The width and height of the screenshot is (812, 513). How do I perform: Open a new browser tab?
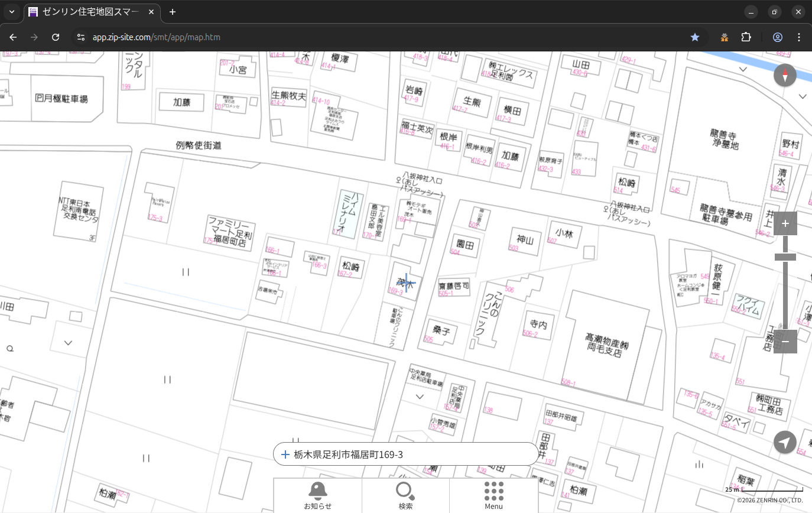pyautogui.click(x=173, y=12)
